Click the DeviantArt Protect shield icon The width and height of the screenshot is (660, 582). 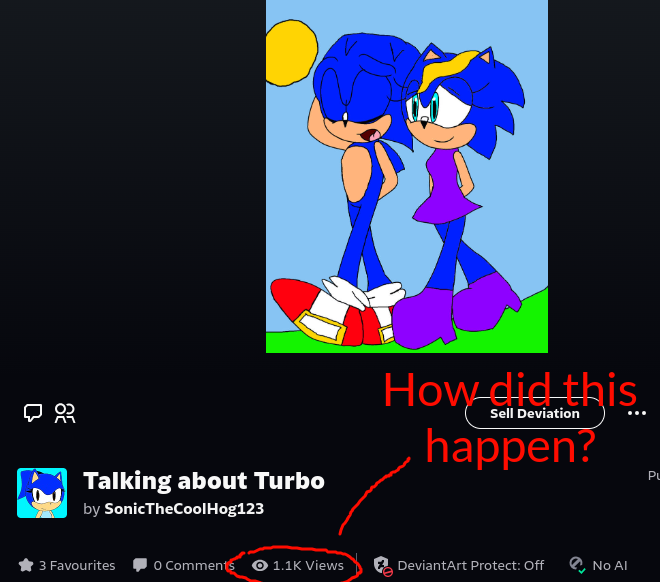[x=383, y=566]
